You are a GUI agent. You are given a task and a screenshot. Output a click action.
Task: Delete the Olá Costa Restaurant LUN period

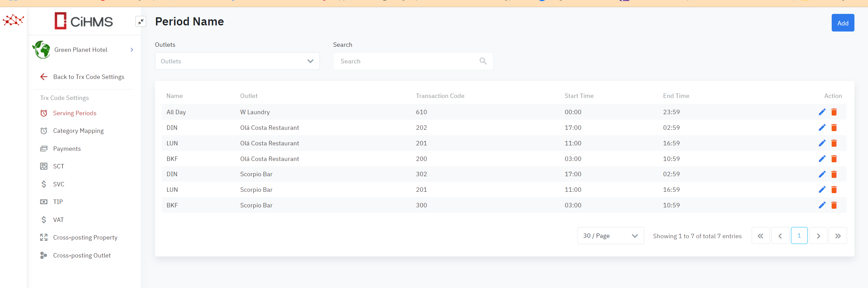(834, 143)
